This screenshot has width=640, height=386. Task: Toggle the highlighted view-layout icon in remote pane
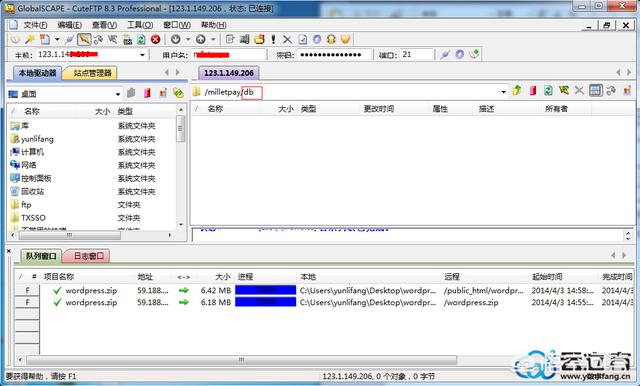coord(596,91)
